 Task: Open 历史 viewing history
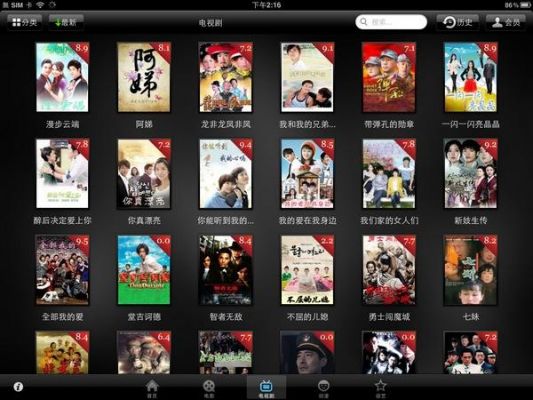point(458,22)
